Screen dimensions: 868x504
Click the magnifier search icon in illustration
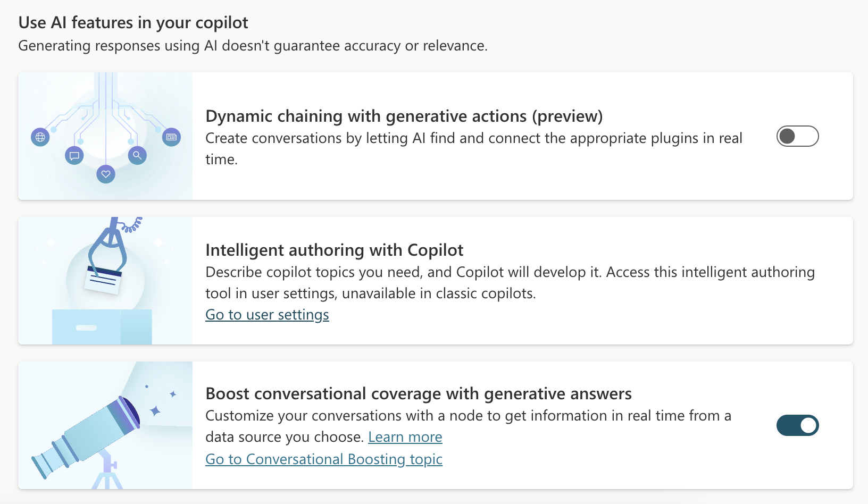[x=137, y=155]
